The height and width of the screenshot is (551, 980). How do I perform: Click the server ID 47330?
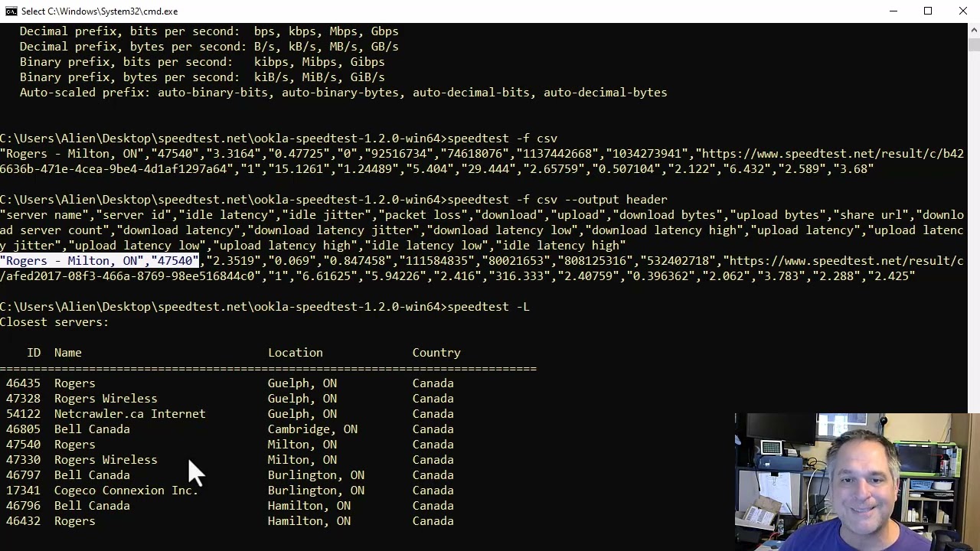(23, 459)
